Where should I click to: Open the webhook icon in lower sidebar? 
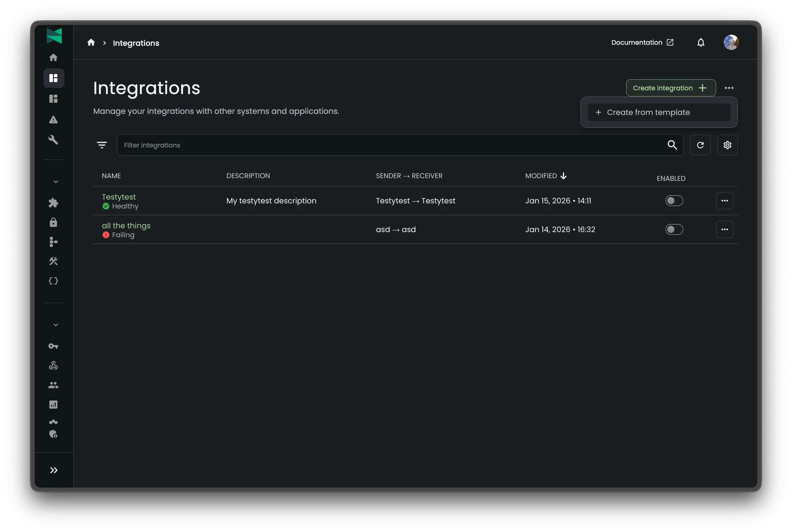(54, 366)
